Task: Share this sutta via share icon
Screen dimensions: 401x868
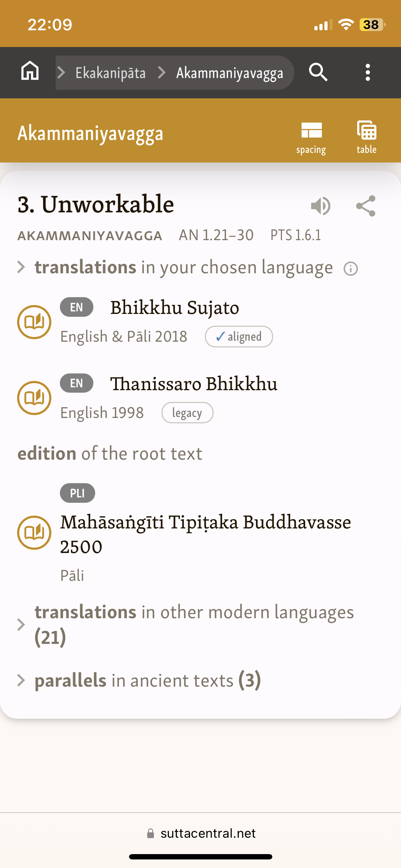Action: 366,206
